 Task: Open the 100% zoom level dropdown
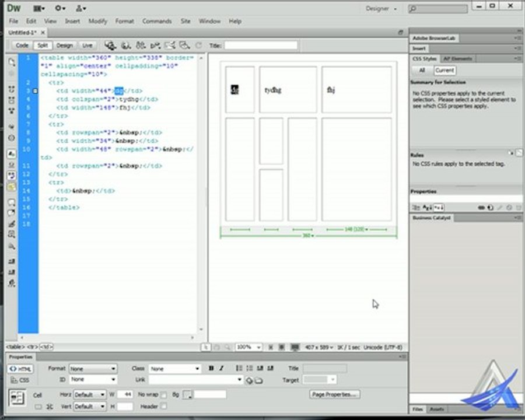click(x=249, y=347)
